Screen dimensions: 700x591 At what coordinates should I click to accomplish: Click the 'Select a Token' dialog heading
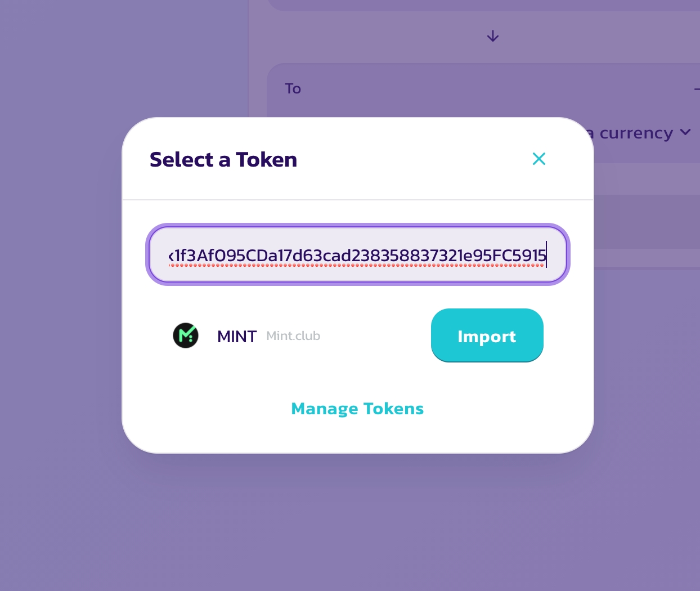click(223, 160)
